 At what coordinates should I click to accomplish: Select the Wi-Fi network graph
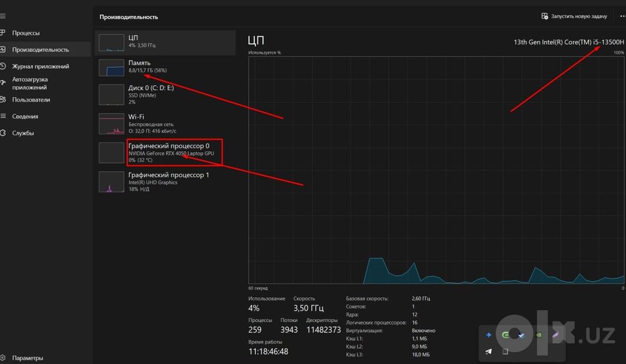coord(111,124)
